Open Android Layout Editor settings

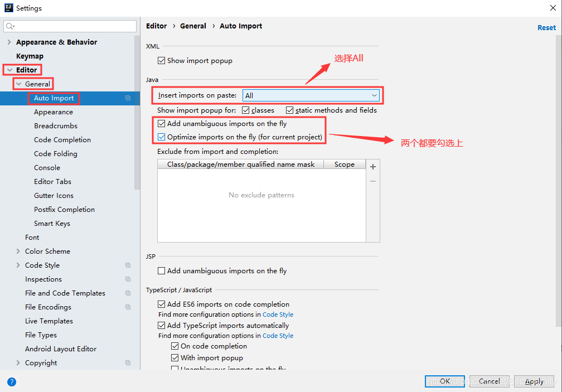click(x=61, y=349)
